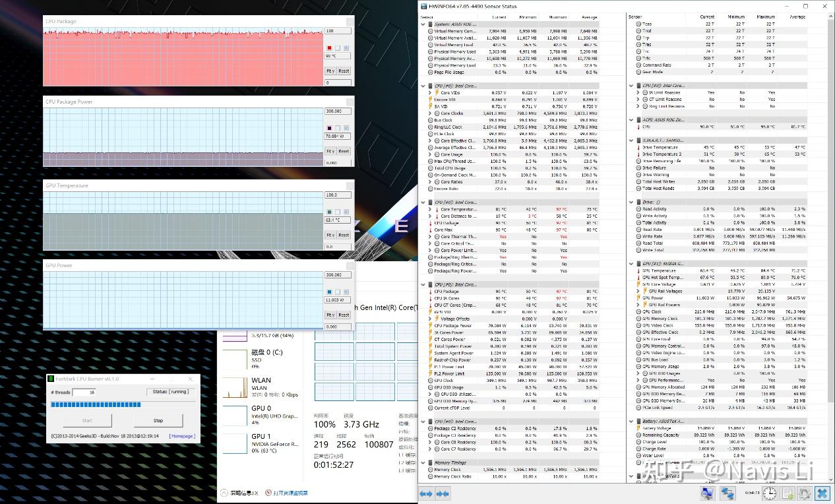
Task: Collapse the S.M.A.R.T. Samsung sensor group
Action: point(633,141)
